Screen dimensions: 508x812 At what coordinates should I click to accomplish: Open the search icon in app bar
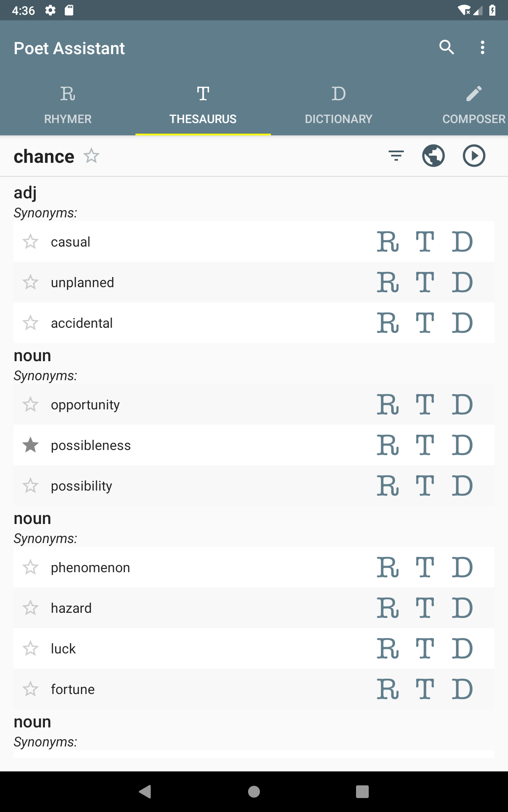(x=447, y=47)
